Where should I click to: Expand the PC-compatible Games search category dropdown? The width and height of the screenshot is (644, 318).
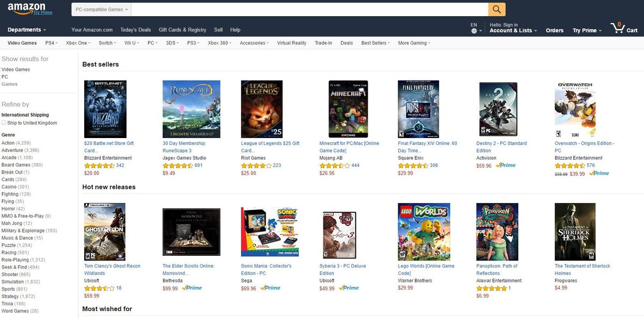coord(101,9)
